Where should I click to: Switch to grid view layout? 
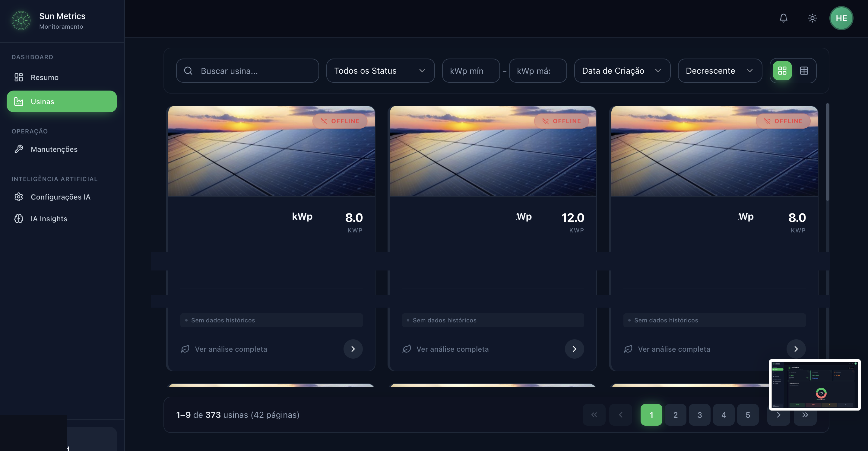(782, 71)
